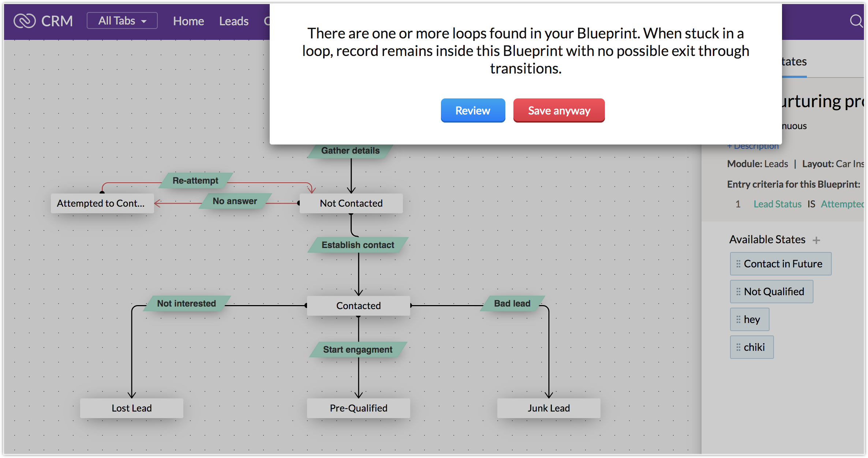Image resolution: width=868 pixels, height=458 pixels.
Task: Click the Review button
Action: 472,110
